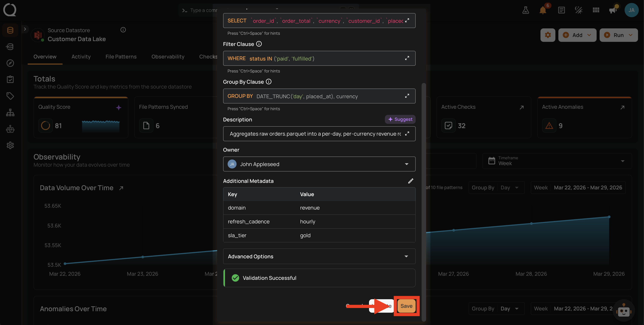Click in the GROUP BY clause field
The height and width of the screenshot is (325, 644).
click(x=319, y=96)
